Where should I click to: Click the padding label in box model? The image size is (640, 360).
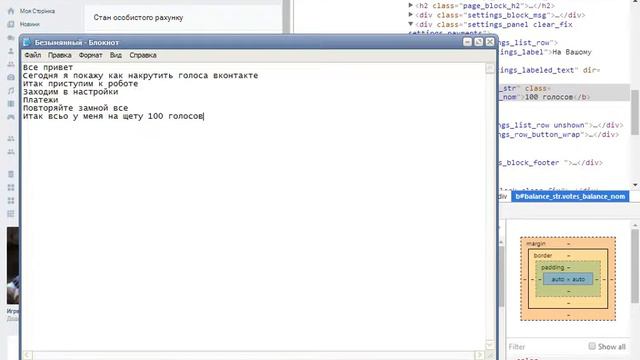coord(552,267)
